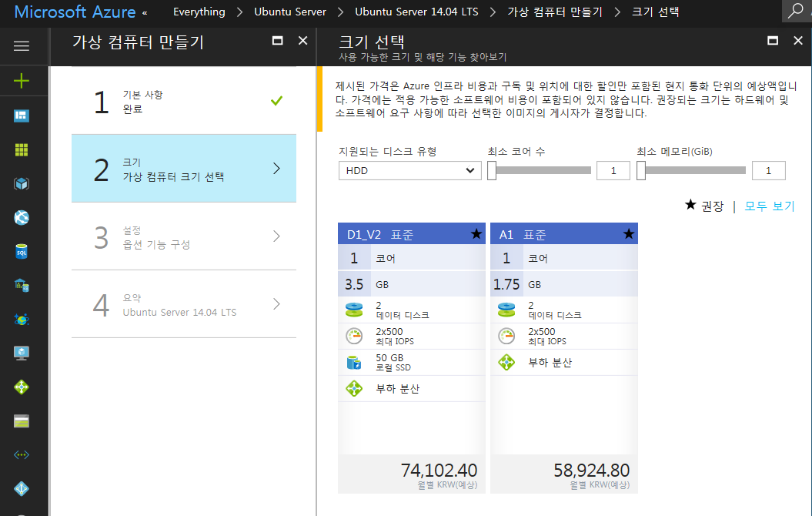Image resolution: width=812 pixels, height=516 pixels.
Task: Click the search magnifier icon at top
Action: pos(795,11)
